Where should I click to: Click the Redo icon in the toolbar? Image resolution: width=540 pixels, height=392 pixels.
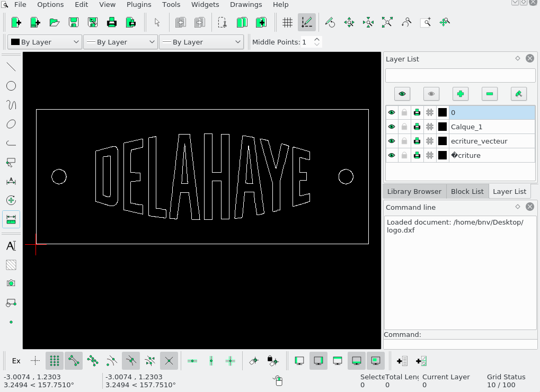pos(199,23)
